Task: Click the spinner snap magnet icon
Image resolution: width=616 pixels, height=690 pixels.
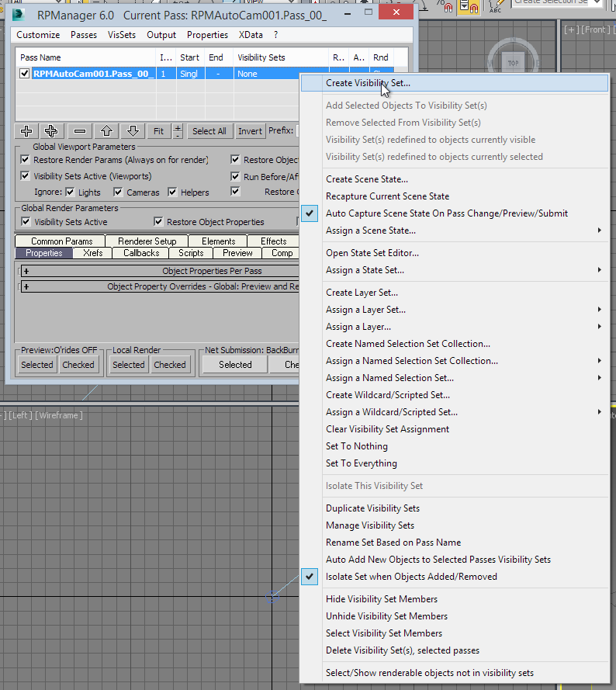Action: 470,7
